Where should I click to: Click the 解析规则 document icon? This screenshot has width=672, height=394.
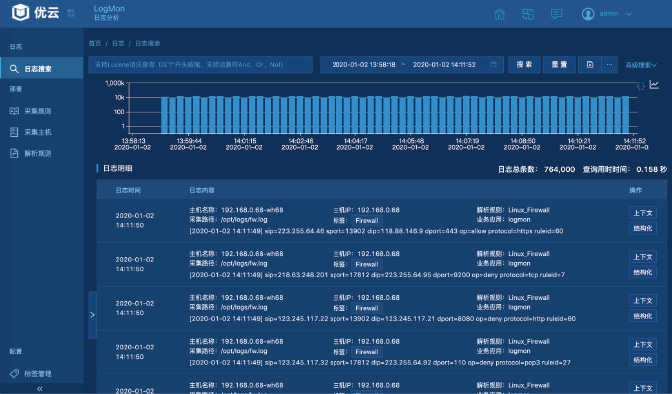click(x=14, y=153)
